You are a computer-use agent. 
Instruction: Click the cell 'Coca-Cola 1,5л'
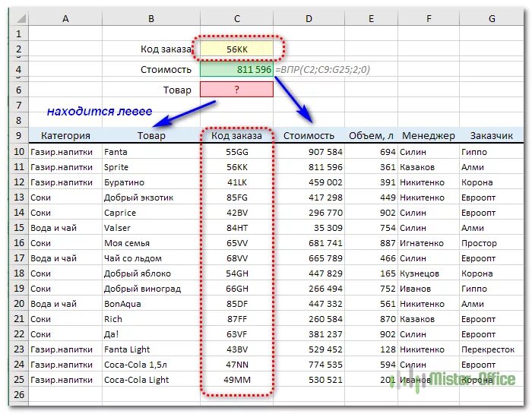[x=151, y=365]
